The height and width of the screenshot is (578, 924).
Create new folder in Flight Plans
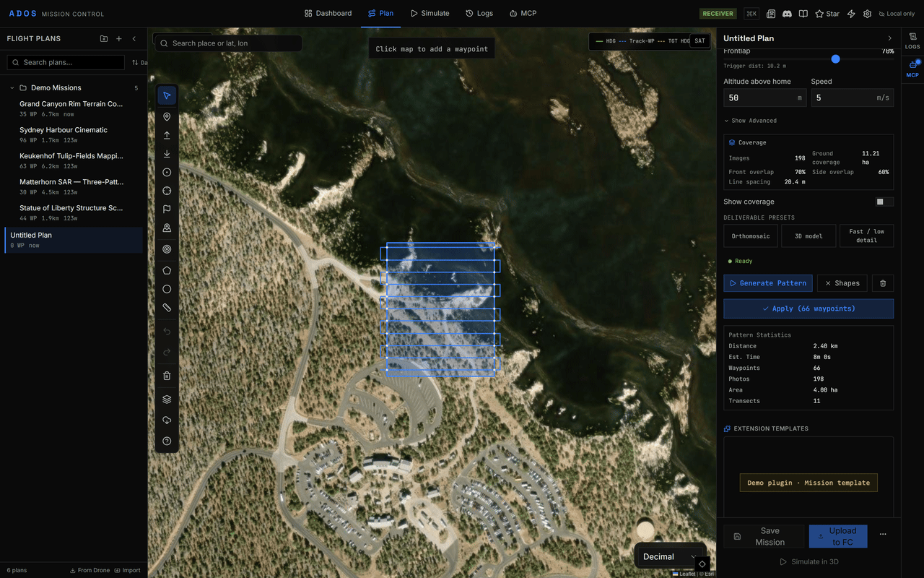click(104, 39)
